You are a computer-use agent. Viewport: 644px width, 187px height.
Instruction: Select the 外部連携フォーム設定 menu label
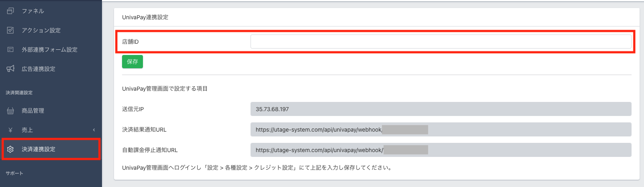click(49, 50)
